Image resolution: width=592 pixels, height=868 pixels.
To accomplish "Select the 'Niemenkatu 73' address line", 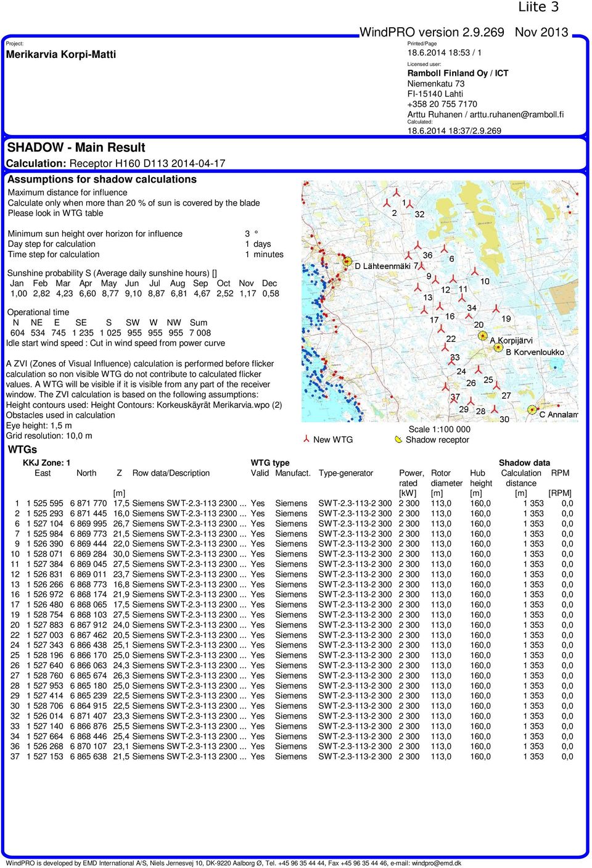I will pyautogui.click(x=436, y=84).
